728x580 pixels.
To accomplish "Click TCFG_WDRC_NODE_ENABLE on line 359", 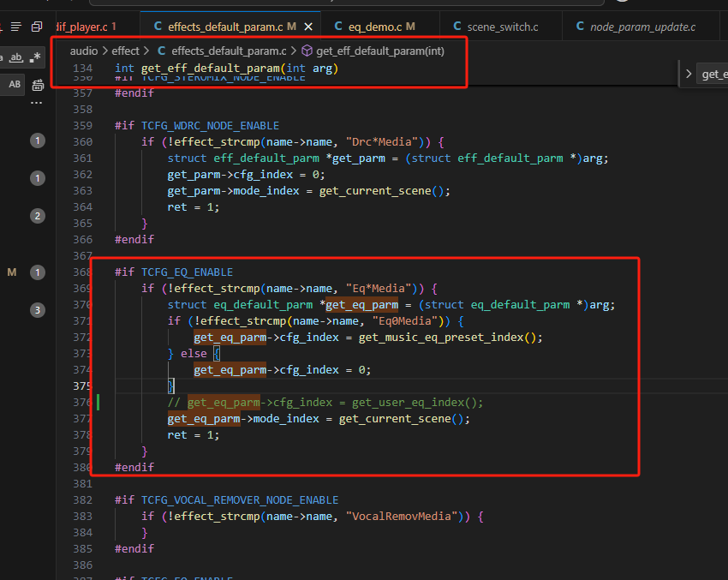I will click(x=211, y=126).
